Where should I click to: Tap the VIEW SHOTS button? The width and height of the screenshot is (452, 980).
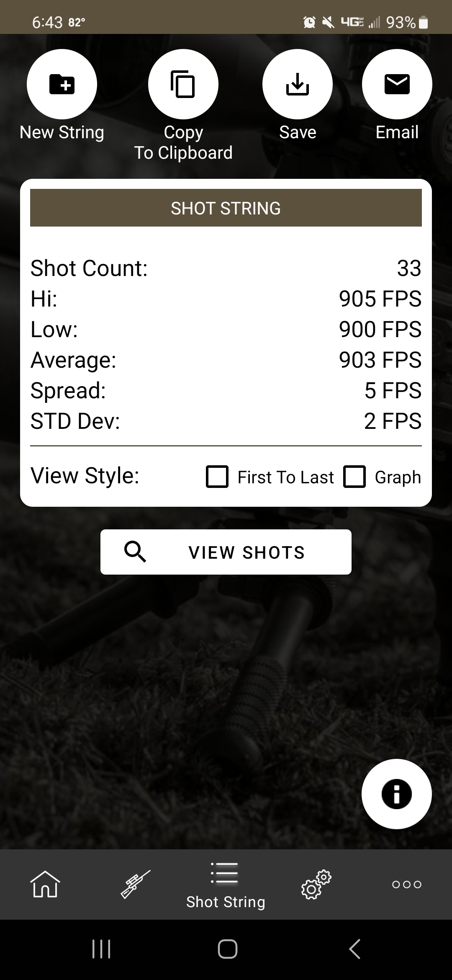(x=226, y=552)
